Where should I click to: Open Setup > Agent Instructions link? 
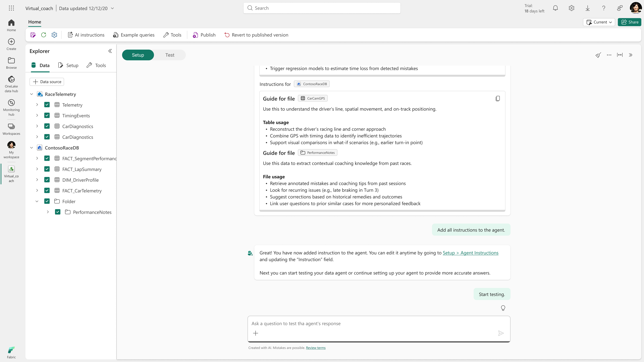[x=470, y=253]
